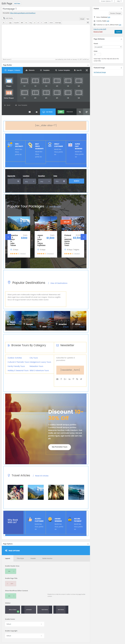Click the Update button
The image size is (125, 644).
118,32
